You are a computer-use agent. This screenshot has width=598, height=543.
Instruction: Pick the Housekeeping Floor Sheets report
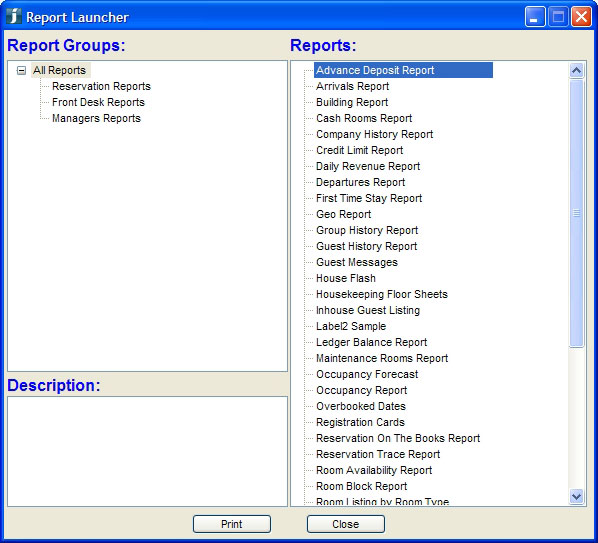pos(382,295)
